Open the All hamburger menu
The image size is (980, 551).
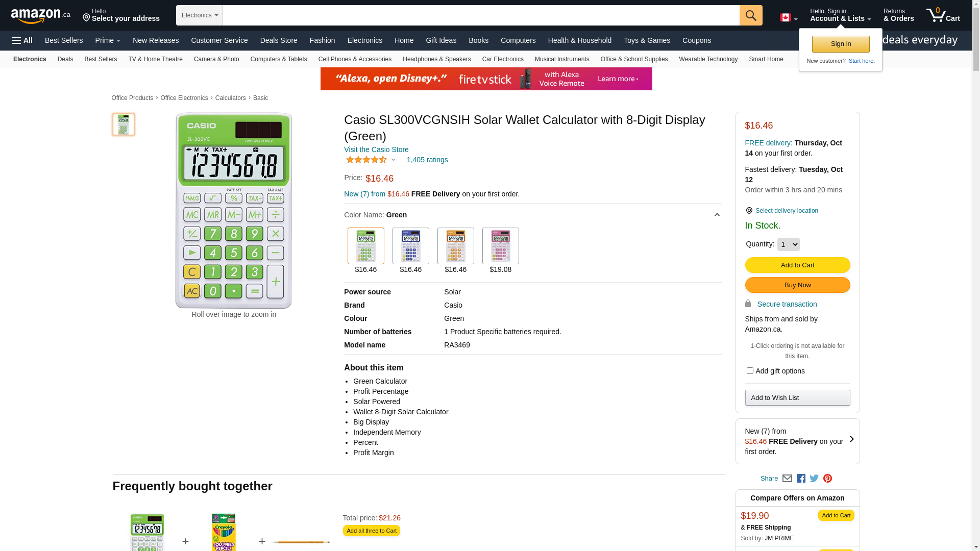pyautogui.click(x=22, y=40)
